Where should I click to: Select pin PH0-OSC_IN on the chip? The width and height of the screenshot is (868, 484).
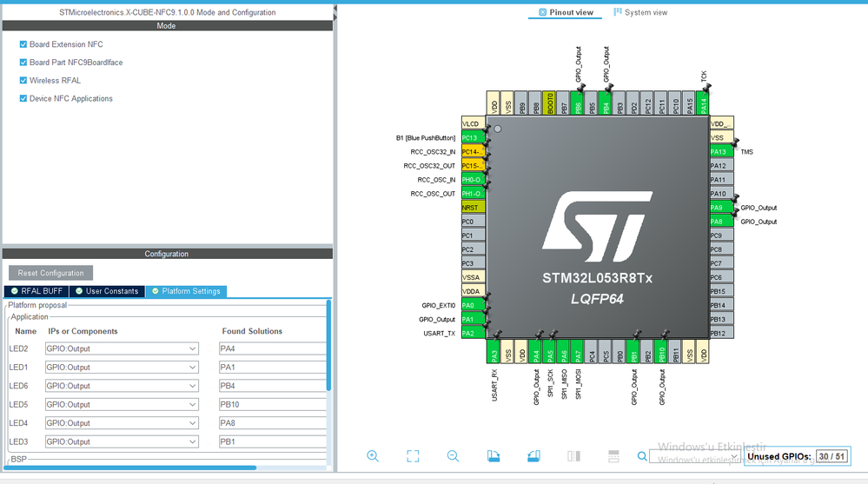474,179
